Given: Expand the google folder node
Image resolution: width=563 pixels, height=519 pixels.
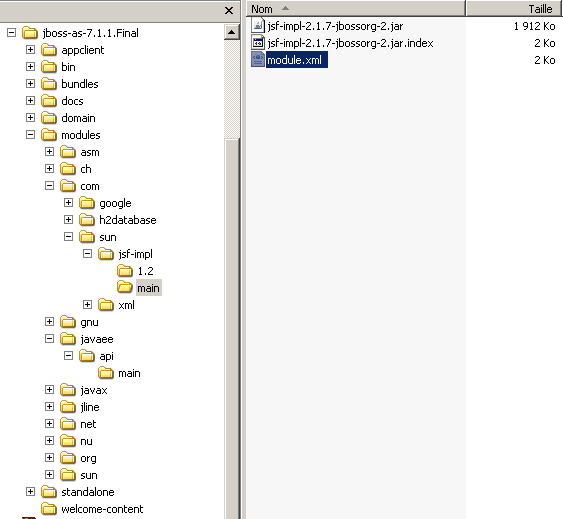Looking at the screenshot, I should [69, 203].
